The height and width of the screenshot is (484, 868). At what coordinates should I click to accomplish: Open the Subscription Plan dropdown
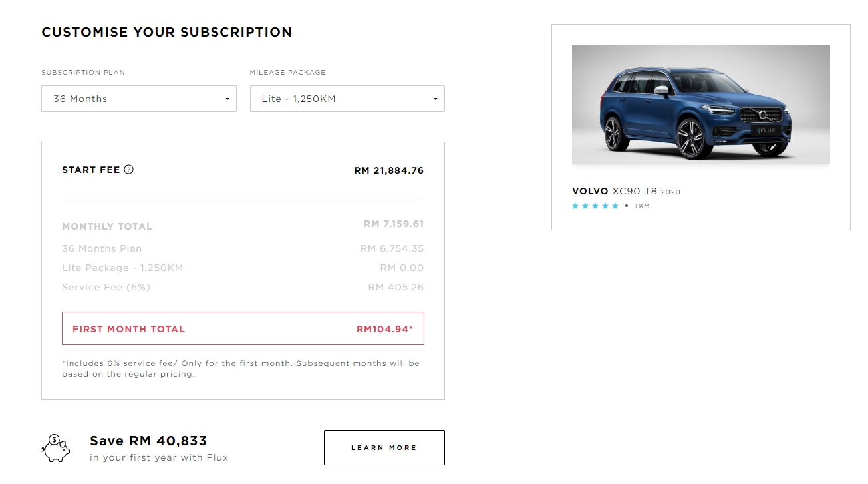[138, 99]
